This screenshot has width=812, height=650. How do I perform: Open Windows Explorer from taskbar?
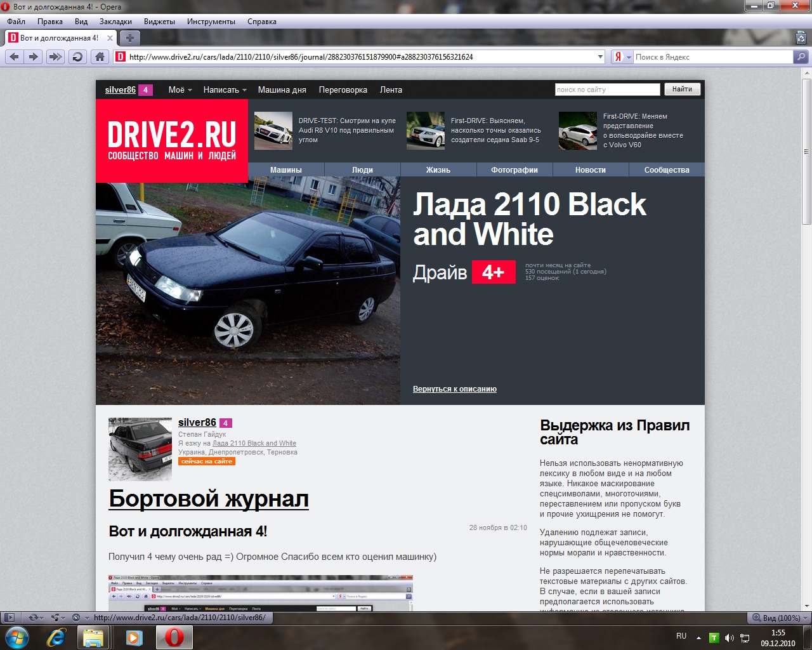(94, 637)
